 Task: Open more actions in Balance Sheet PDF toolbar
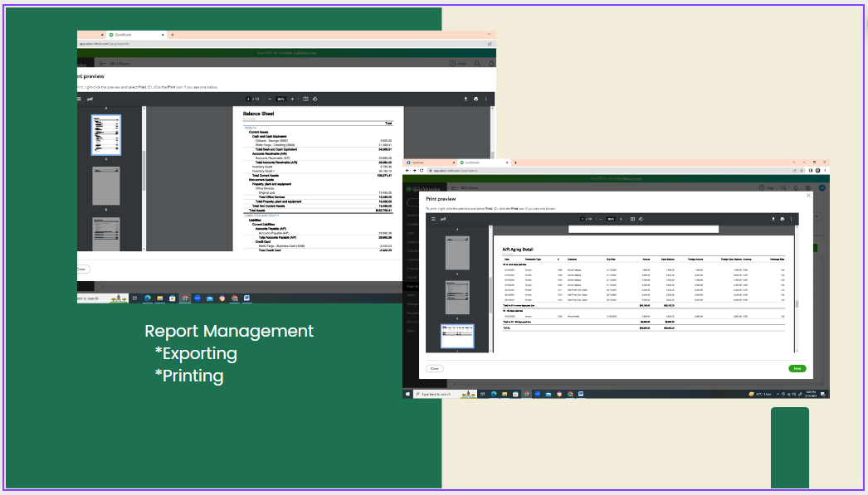(x=486, y=99)
